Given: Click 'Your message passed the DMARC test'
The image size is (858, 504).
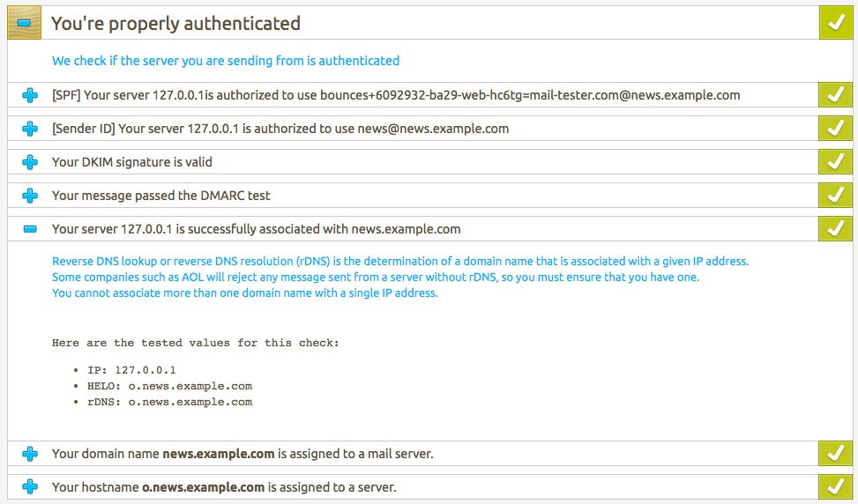Looking at the screenshot, I should pos(160,196).
